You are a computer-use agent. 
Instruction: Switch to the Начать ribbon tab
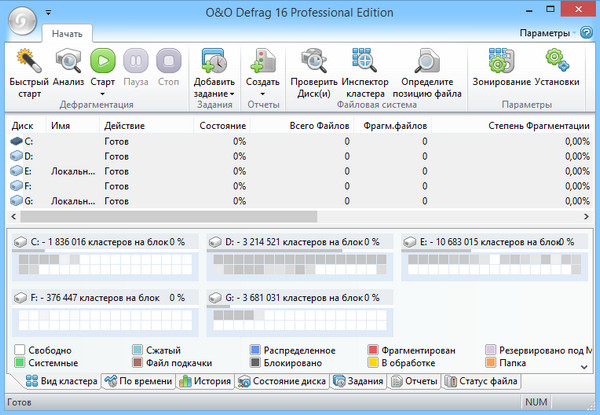point(67,34)
